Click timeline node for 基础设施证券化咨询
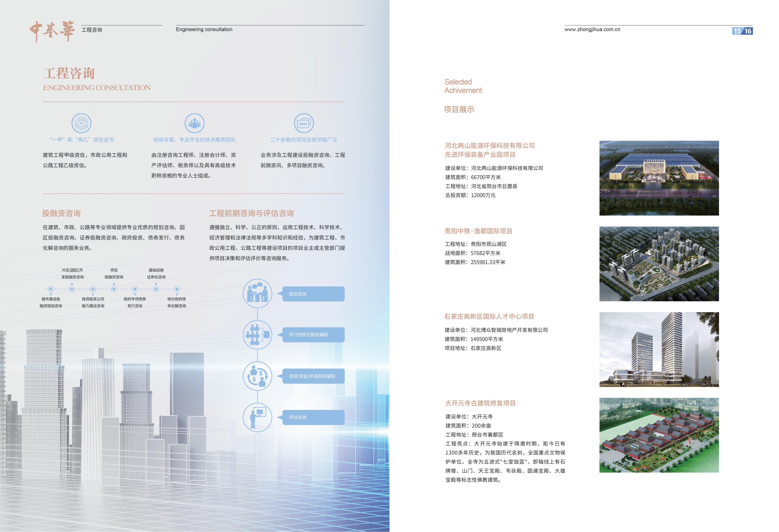The image size is (779, 532). click(156, 289)
